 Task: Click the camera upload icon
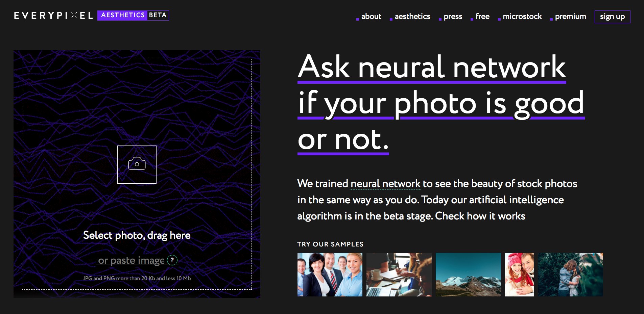[x=137, y=164]
